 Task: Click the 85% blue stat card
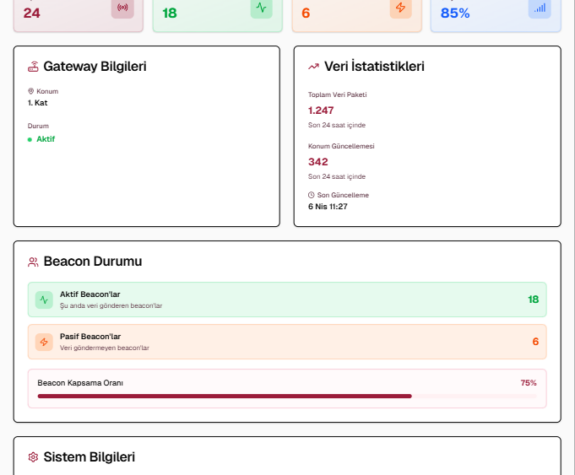496,16
